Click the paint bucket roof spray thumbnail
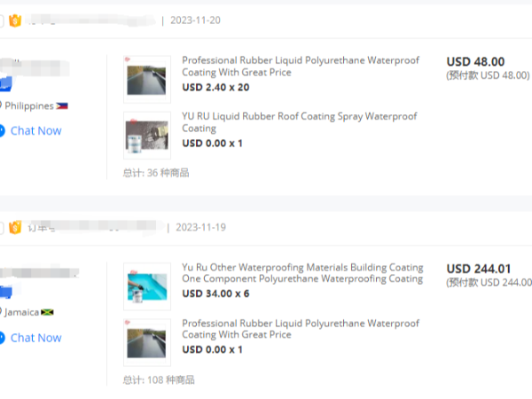Viewport: 532px width, 399px height. [147, 136]
